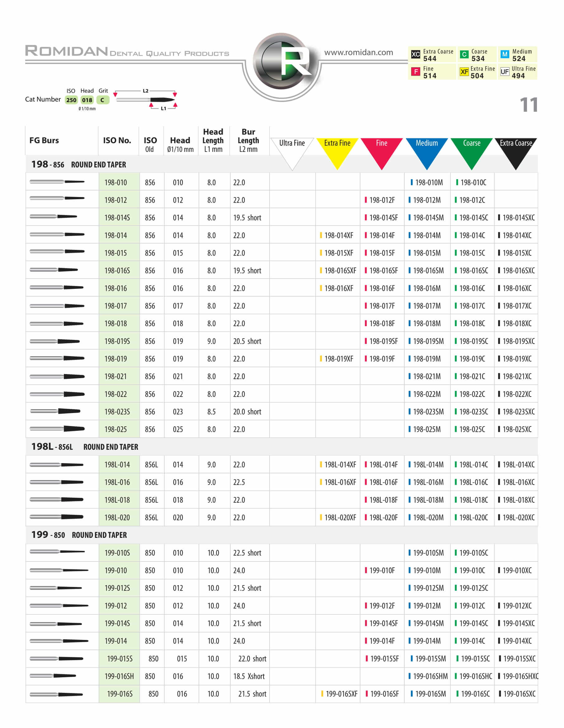The height and width of the screenshot is (728, 564).
Task: Click the bur image in row 199-010
Action: 59,570
